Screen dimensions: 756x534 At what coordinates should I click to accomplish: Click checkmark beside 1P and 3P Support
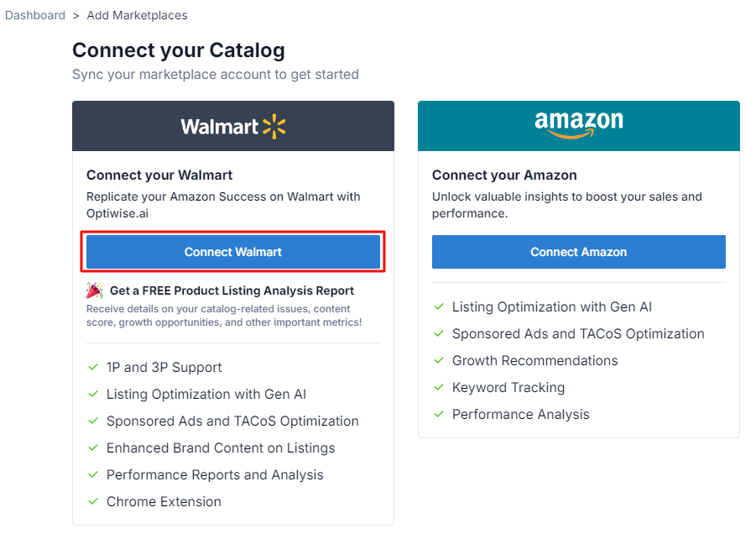(93, 367)
